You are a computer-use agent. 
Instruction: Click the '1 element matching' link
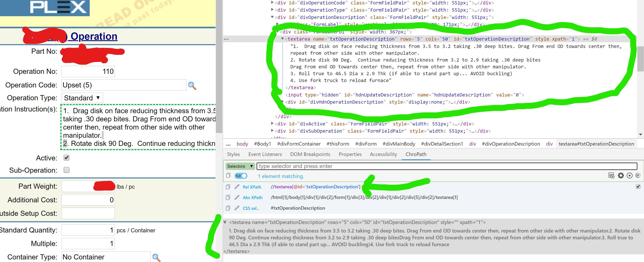point(281,176)
